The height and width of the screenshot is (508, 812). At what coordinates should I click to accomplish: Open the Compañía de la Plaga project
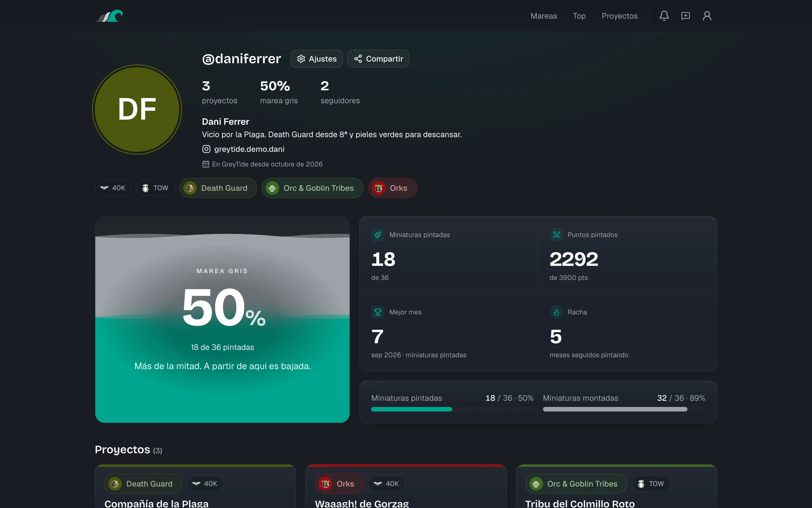(x=156, y=503)
